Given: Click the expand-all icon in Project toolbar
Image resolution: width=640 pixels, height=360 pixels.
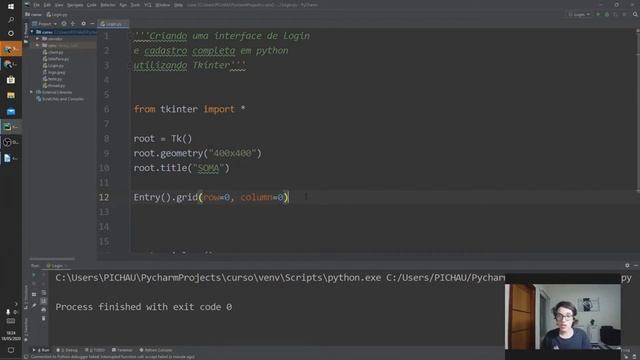Looking at the screenshot, I should (x=73, y=24).
